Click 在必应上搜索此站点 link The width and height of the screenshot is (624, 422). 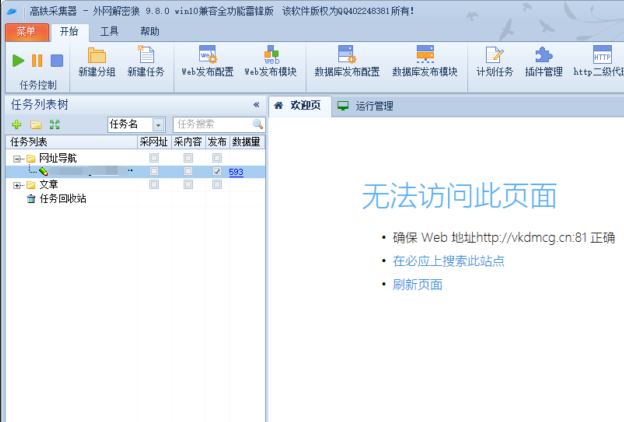(x=448, y=261)
